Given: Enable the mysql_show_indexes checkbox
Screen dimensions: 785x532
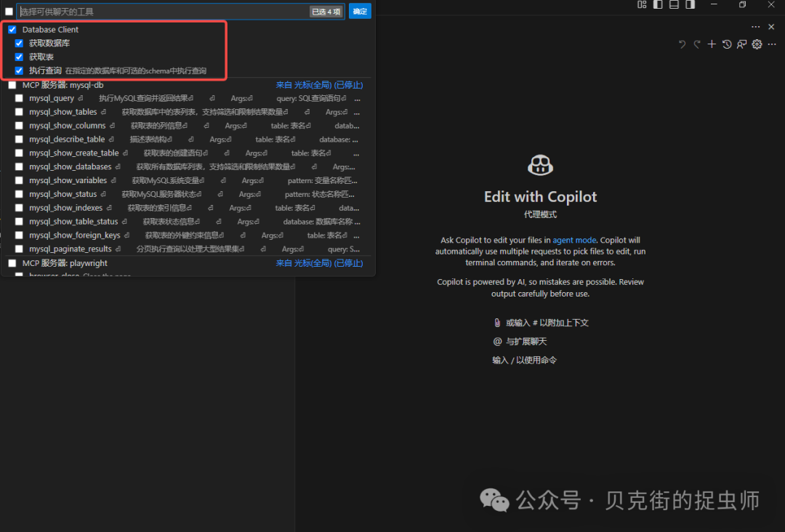Looking at the screenshot, I should coord(19,208).
